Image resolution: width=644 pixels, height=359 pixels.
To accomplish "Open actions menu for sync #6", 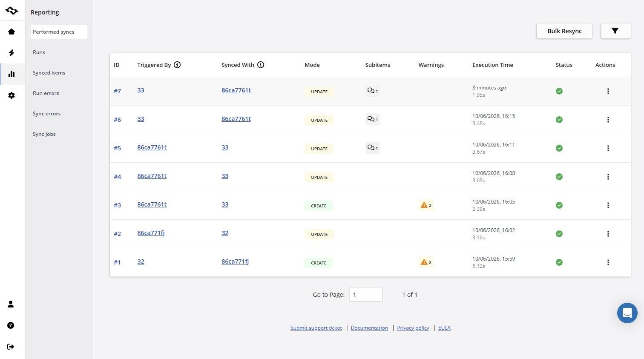I will coord(608,120).
